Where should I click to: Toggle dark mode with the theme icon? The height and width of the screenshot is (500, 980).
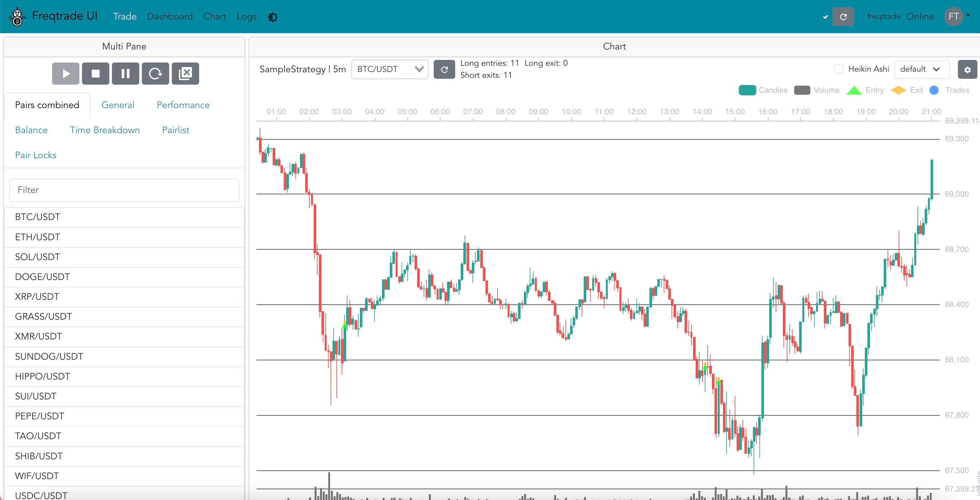coord(272,17)
